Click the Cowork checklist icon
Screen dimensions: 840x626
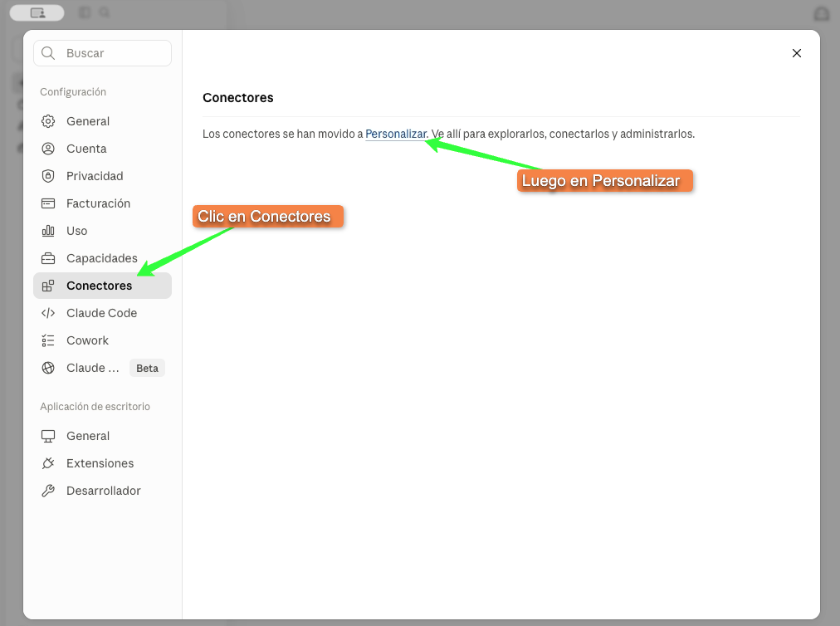pyautogui.click(x=48, y=340)
